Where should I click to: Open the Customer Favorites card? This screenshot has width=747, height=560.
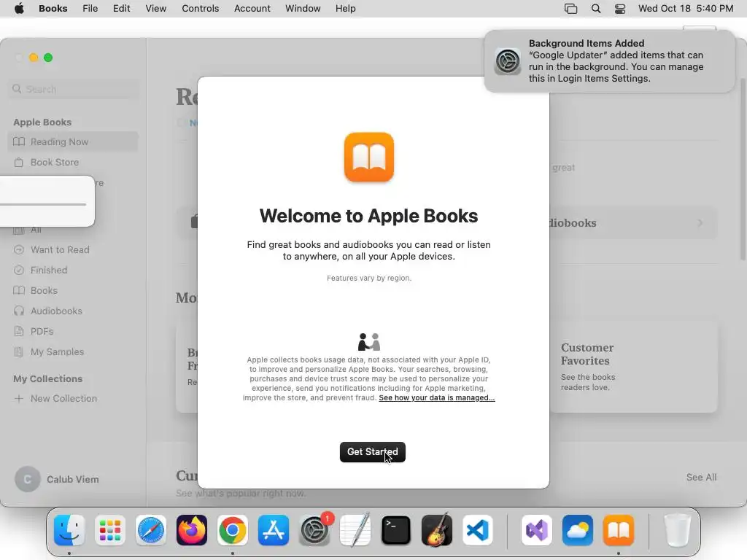point(634,367)
